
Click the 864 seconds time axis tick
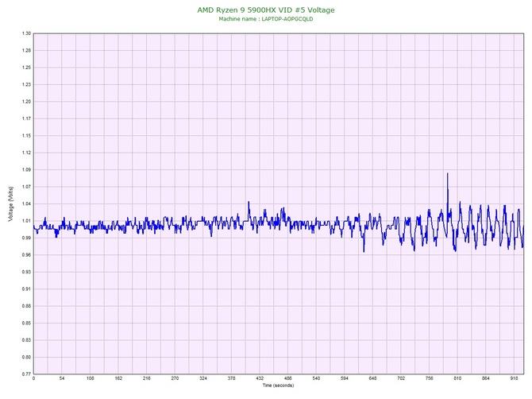tap(486, 378)
